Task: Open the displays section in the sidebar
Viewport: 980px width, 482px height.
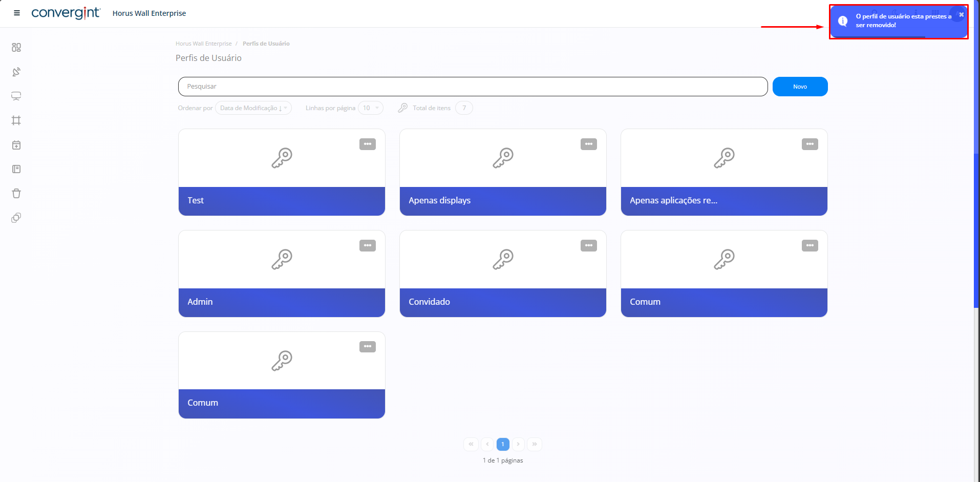Action: (16, 96)
